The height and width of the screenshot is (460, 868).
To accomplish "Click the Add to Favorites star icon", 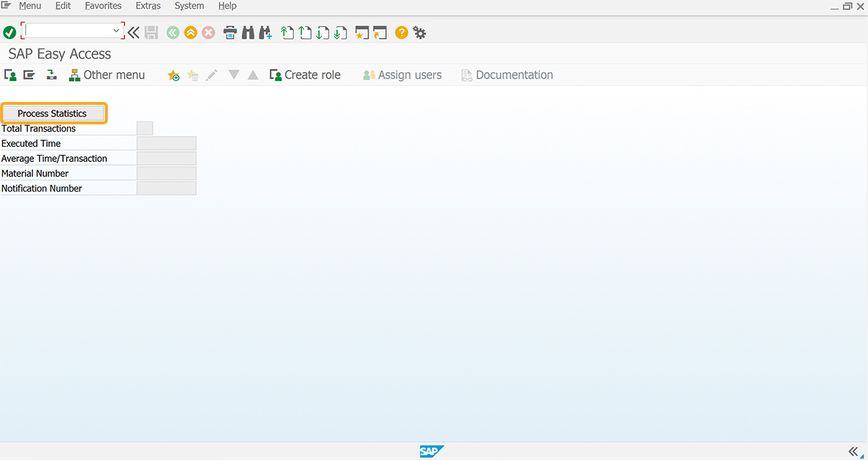I will pyautogui.click(x=174, y=75).
